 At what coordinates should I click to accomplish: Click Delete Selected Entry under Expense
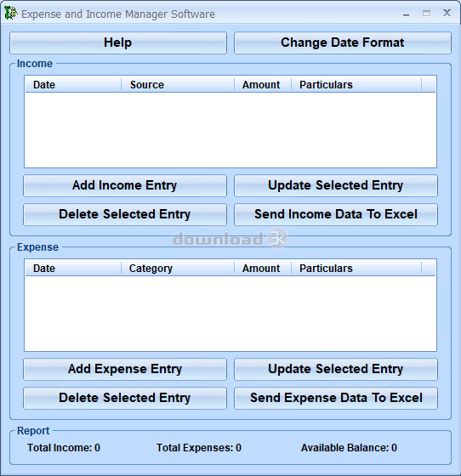point(125,398)
